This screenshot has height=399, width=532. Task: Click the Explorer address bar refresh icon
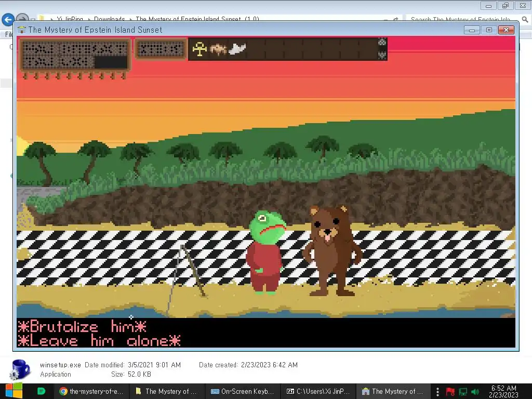click(x=395, y=19)
